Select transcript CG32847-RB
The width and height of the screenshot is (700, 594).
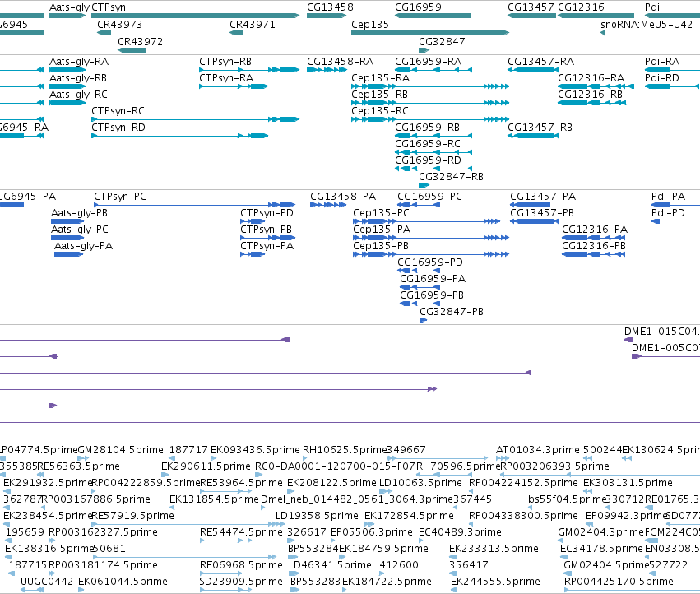pos(424,185)
